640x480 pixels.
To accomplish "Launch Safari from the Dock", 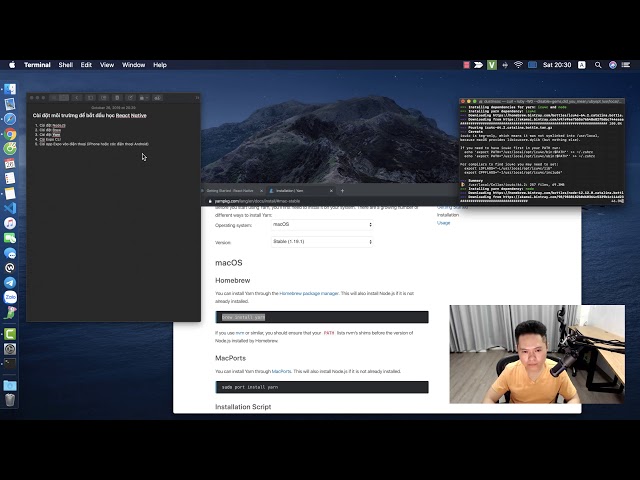I will [x=10, y=119].
